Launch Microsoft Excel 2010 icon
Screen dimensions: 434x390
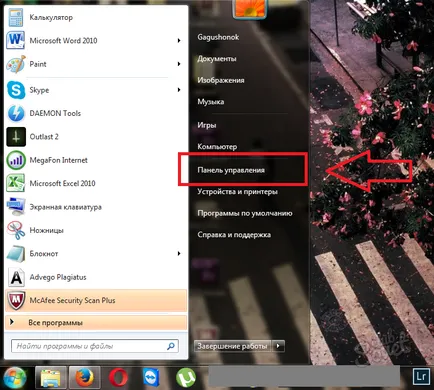tap(16, 183)
